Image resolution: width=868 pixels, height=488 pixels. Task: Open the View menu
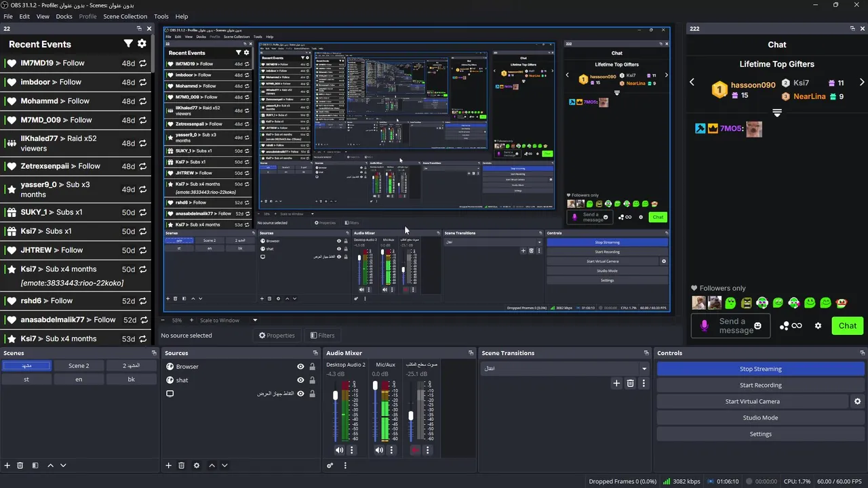point(43,16)
